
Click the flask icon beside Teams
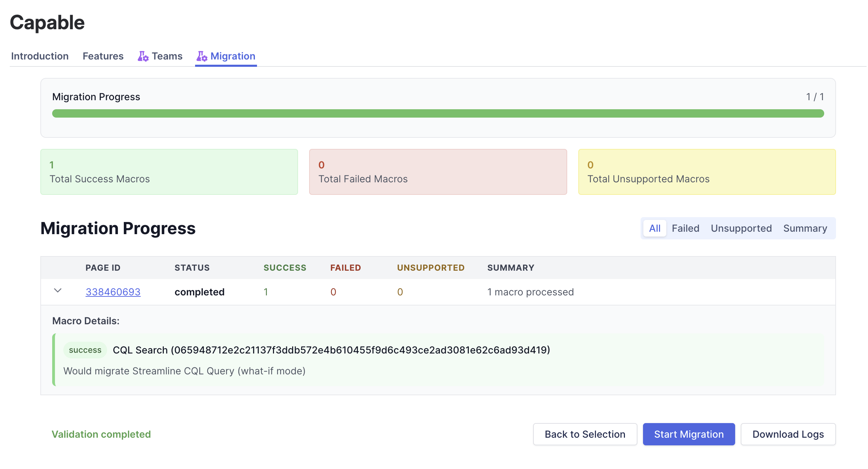[x=143, y=56]
